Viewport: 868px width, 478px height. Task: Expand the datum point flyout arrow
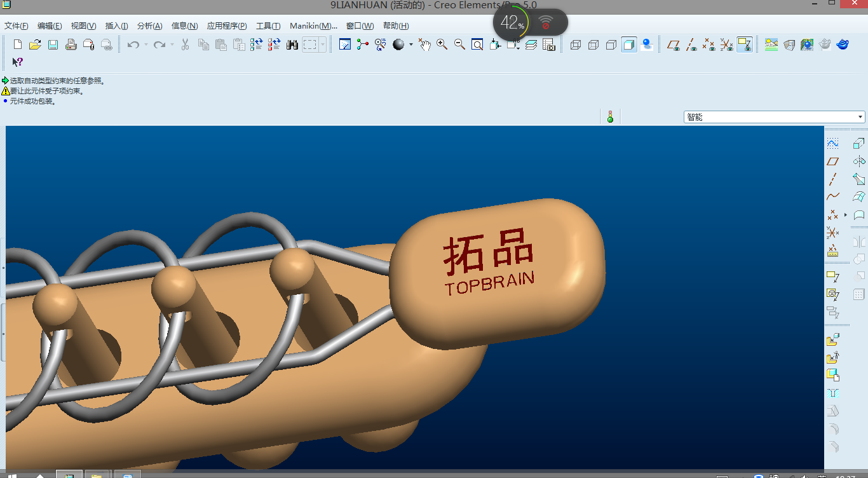[846, 215]
